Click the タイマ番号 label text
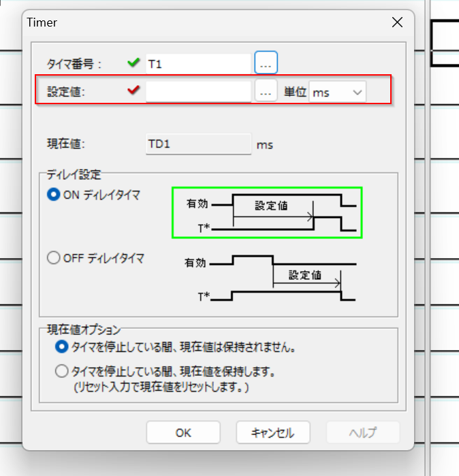Image resolution: width=459 pixels, height=476 pixels. (x=74, y=64)
